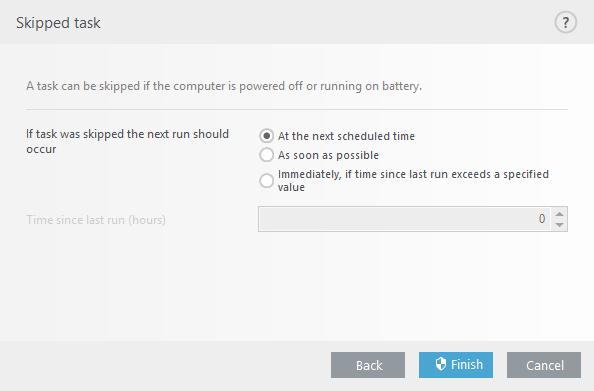The image size is (594, 391).
Task: Click the powered off or battery description text
Action: (224, 86)
